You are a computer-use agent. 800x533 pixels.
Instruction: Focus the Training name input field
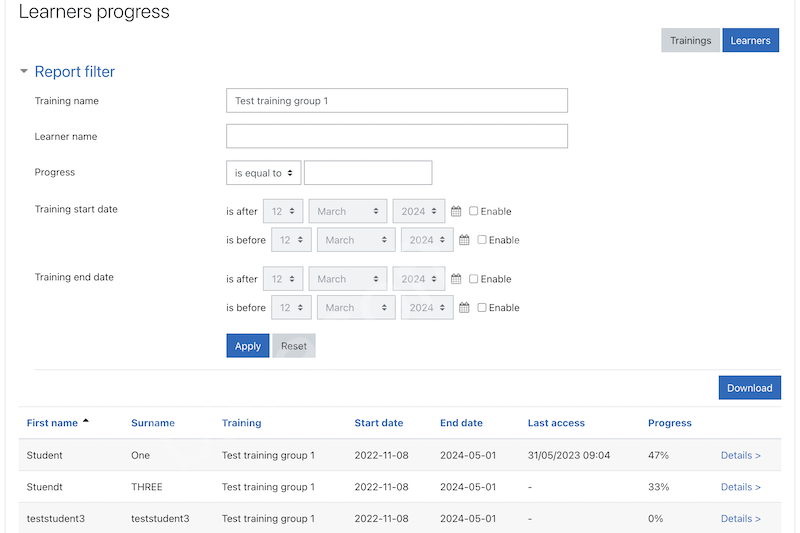[397, 100]
